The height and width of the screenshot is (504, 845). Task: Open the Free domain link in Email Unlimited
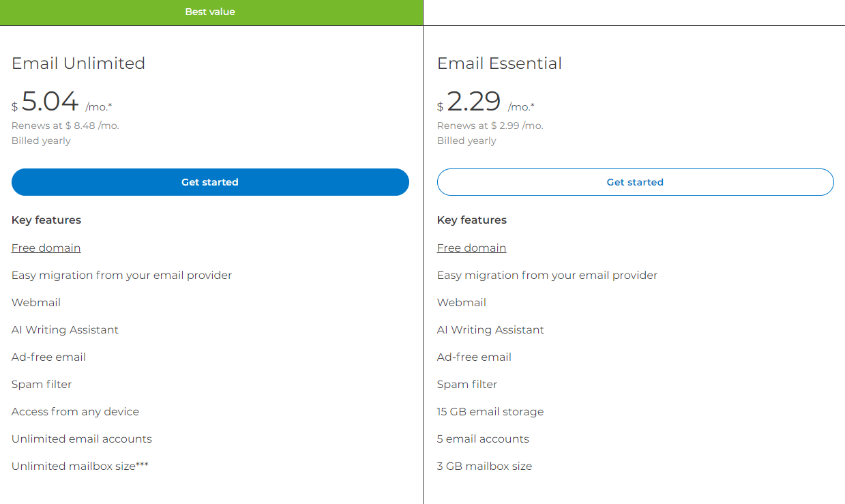(x=46, y=248)
